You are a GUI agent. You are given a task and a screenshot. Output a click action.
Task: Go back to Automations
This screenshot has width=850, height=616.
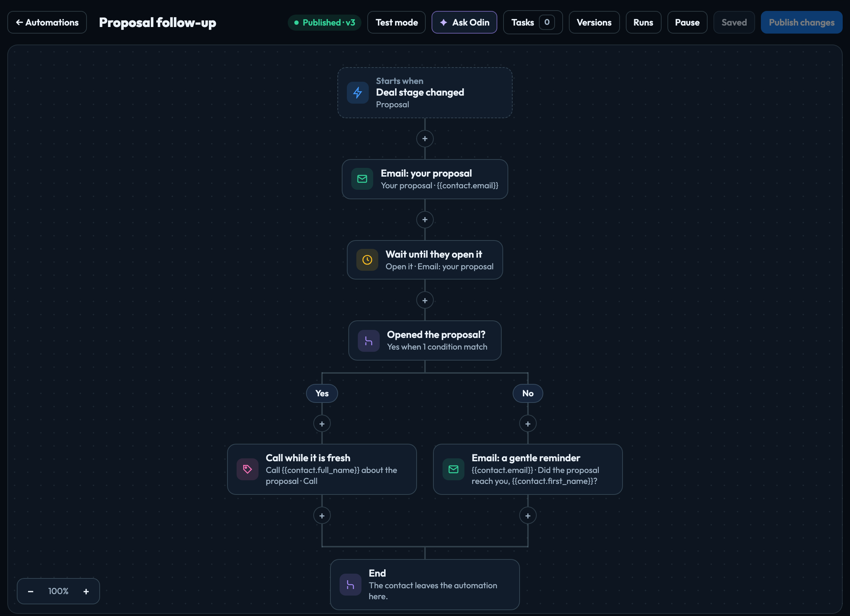pos(47,23)
